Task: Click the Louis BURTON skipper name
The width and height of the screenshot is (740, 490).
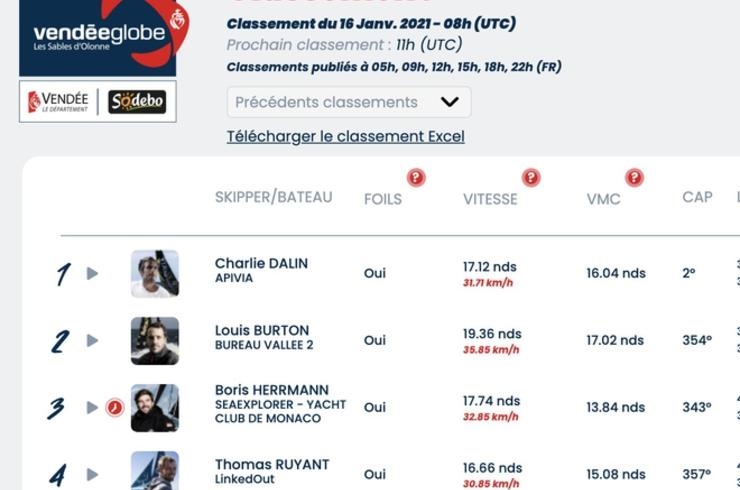Action: point(262,330)
